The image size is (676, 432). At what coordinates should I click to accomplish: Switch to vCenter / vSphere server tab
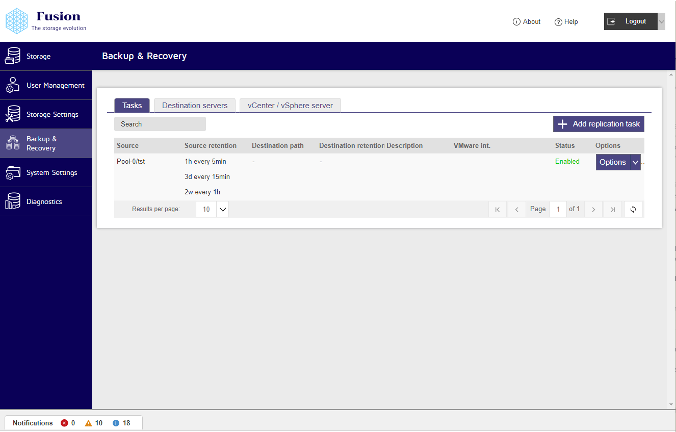point(292,105)
